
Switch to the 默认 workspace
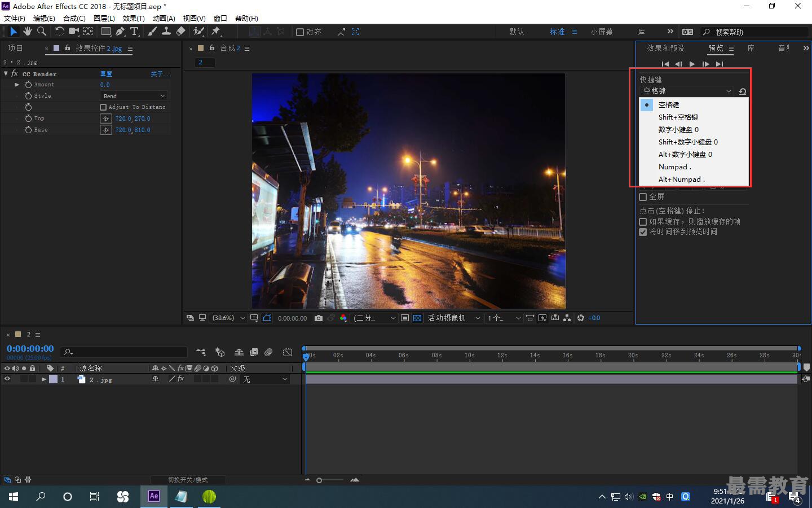pyautogui.click(x=517, y=32)
